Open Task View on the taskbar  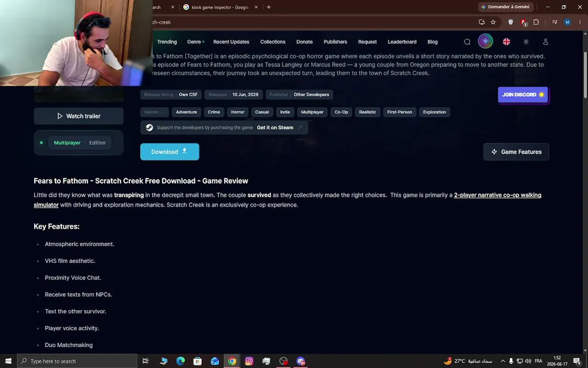(145, 361)
